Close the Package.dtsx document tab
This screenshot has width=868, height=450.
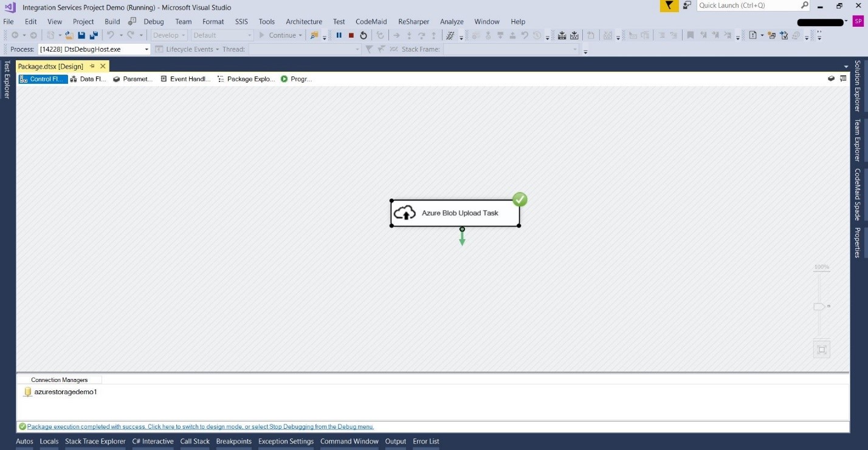click(103, 66)
